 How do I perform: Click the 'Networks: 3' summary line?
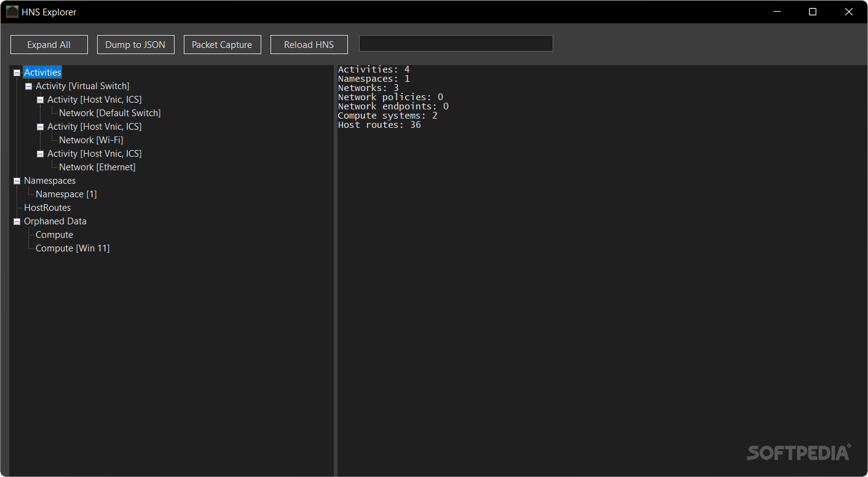point(368,88)
